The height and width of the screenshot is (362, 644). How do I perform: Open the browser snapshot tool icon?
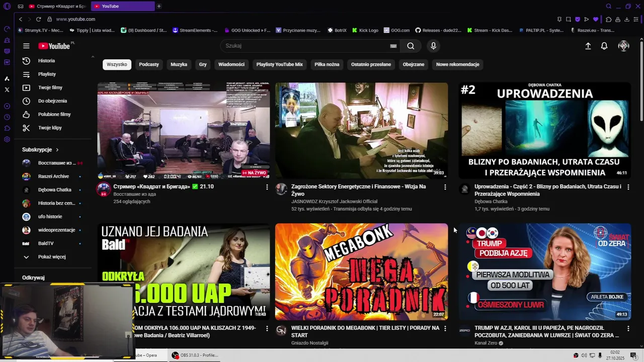point(569,19)
